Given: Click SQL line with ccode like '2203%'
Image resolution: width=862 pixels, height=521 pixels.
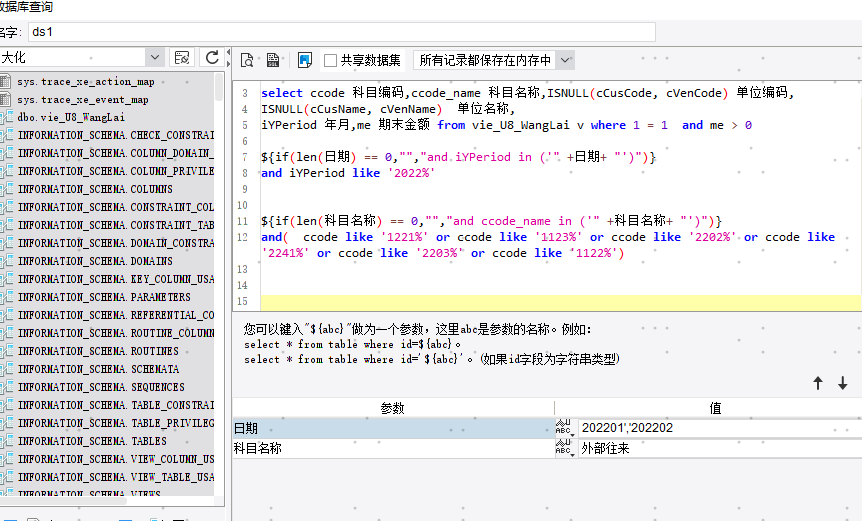Looking at the screenshot, I should 443,253.
